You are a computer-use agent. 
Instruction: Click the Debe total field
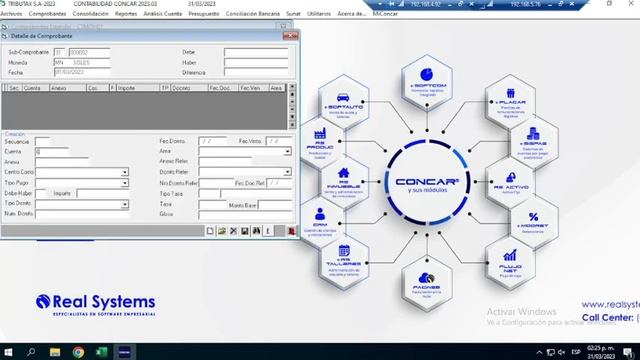click(x=256, y=52)
